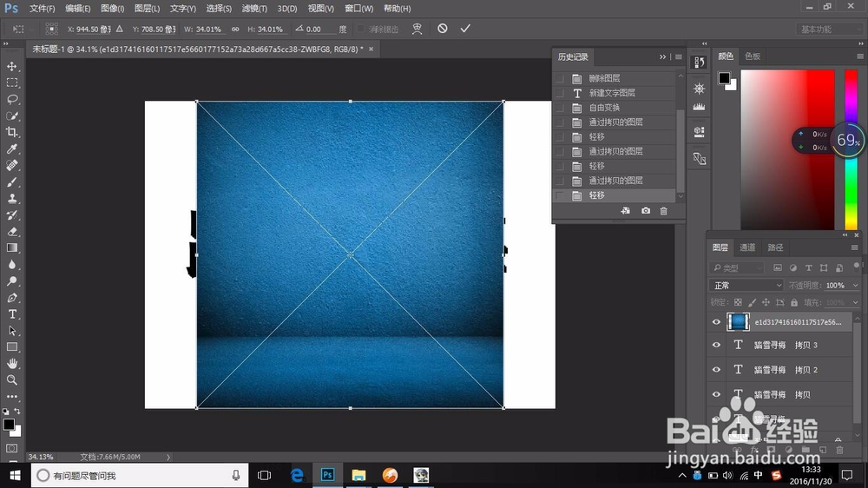Select the Quick Selection tool
868x488 pixels.
click(x=11, y=115)
